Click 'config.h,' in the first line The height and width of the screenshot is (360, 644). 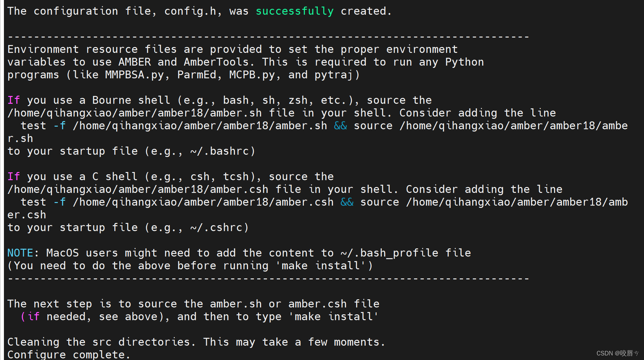(x=193, y=11)
